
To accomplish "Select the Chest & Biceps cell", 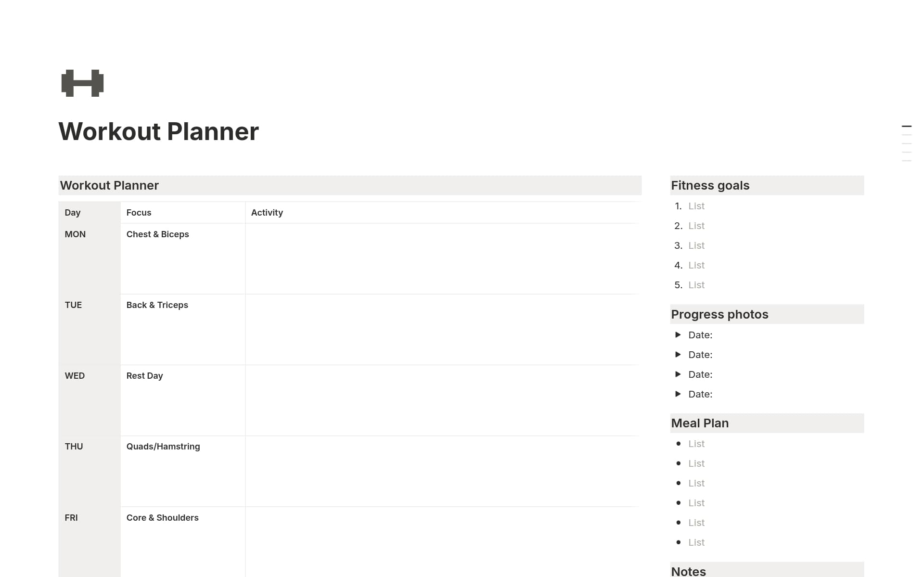I will pyautogui.click(x=158, y=234).
